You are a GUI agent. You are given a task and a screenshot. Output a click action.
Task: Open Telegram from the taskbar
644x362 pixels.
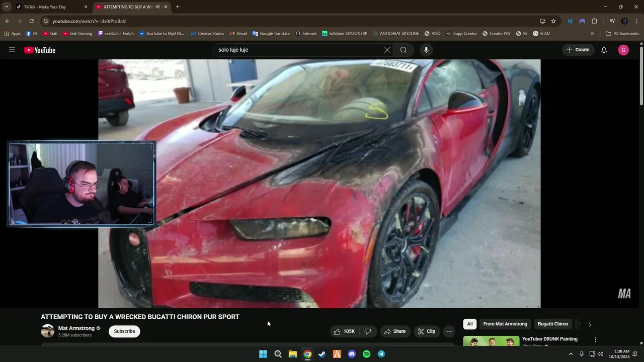(x=381, y=354)
